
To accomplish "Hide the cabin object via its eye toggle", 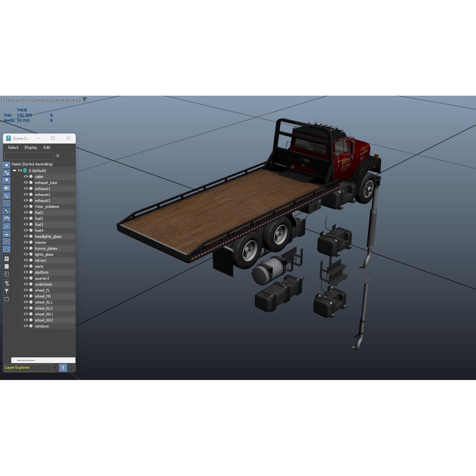I will (x=26, y=176).
